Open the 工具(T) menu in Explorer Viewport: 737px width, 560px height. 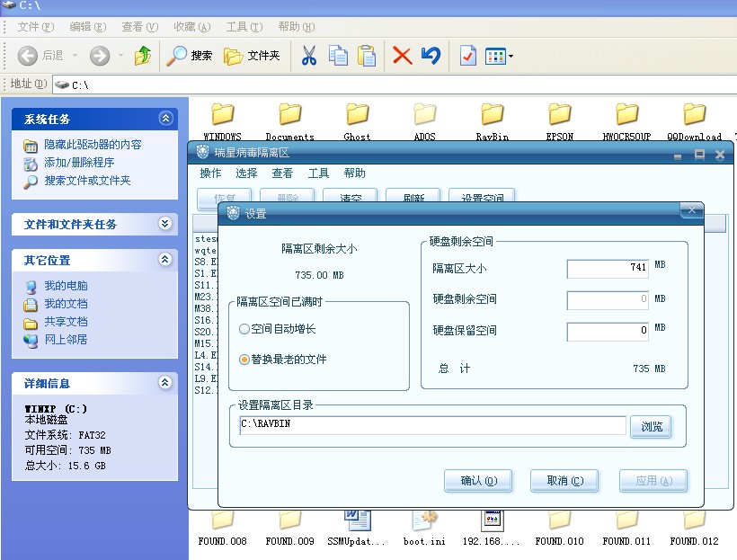(244, 27)
